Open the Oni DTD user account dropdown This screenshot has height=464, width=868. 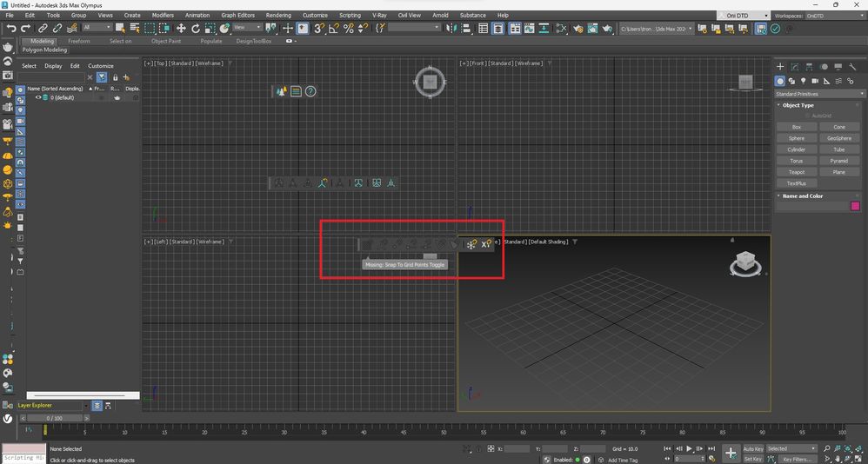click(743, 16)
